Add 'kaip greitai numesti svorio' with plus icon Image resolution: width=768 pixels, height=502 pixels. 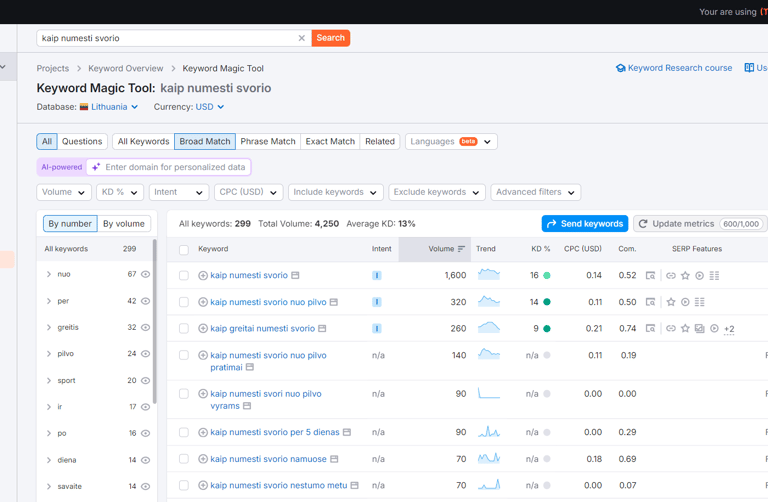(x=203, y=329)
